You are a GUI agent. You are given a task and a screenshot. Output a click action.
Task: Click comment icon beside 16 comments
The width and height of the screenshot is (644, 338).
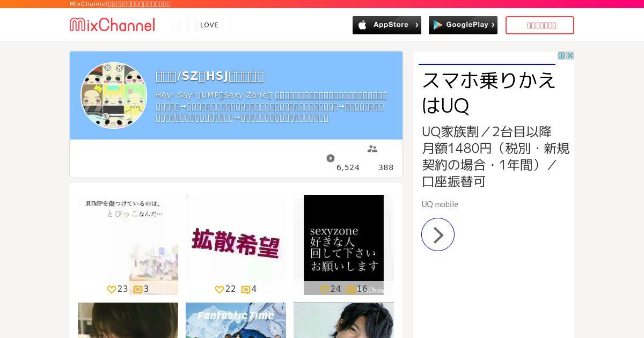351,290
